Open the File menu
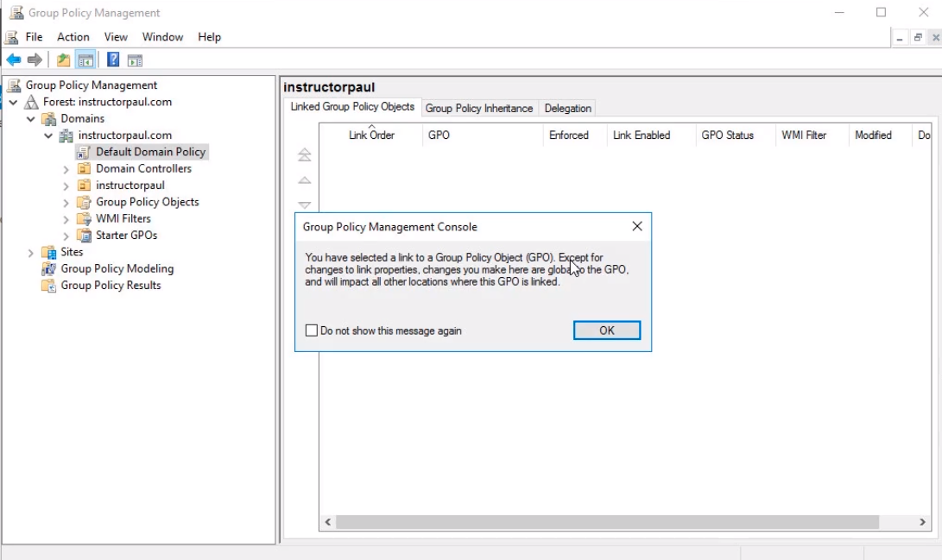This screenshot has height=560, width=942. 35,37
